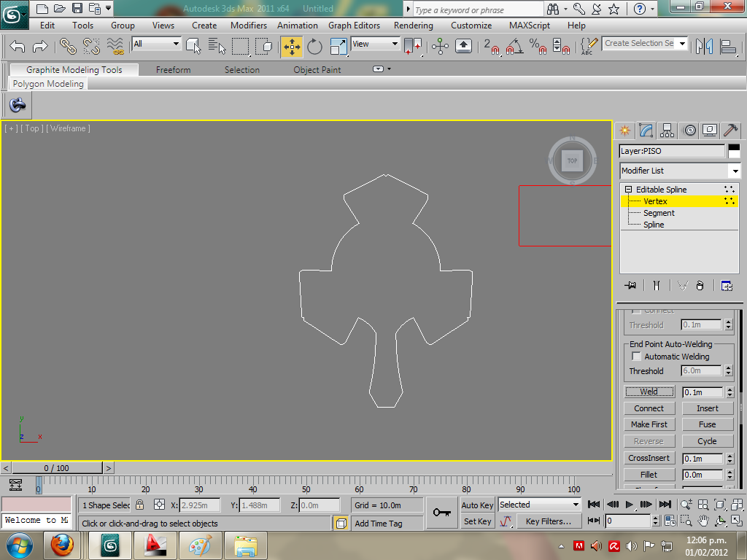Viewport: 747px width, 560px height.
Task: Click the Insert button
Action: (708, 408)
